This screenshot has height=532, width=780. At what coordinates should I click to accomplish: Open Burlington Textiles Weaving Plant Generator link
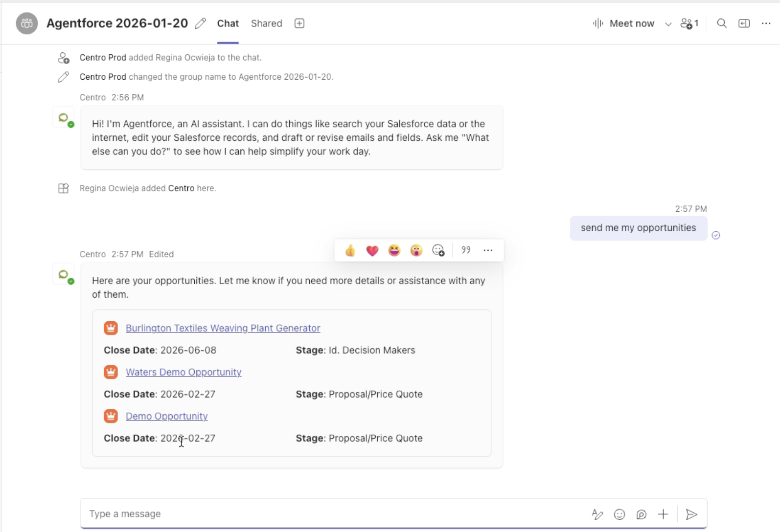(223, 328)
